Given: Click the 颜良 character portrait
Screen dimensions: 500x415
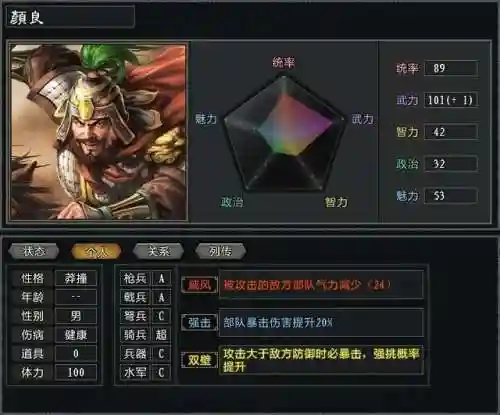Looking at the screenshot, I should [x=98, y=132].
